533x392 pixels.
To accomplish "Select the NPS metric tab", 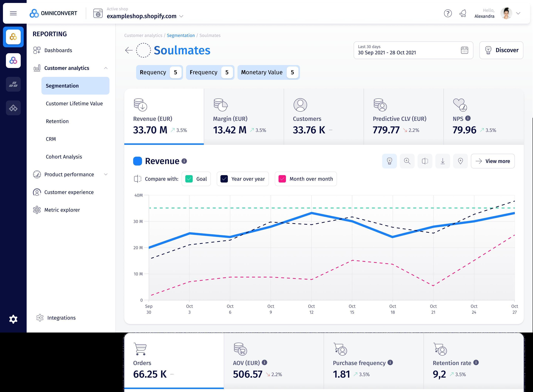I will point(484,117).
